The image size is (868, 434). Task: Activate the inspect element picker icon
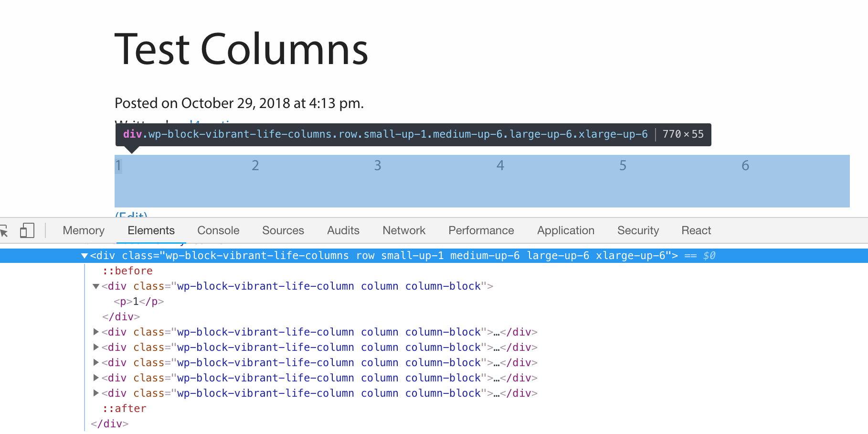4,231
